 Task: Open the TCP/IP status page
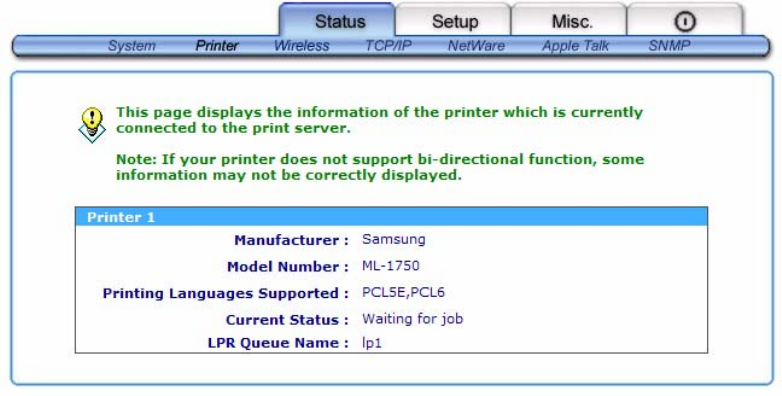tap(389, 46)
